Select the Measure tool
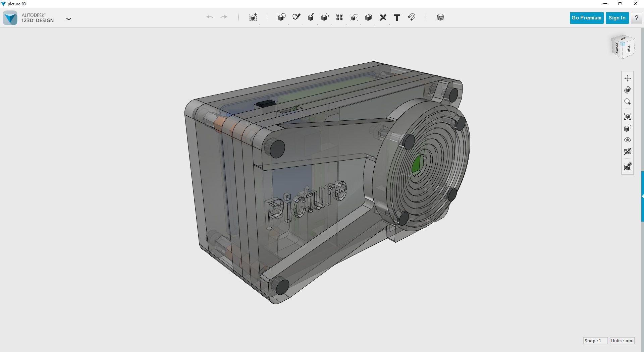The height and width of the screenshot is (352, 644). (383, 17)
